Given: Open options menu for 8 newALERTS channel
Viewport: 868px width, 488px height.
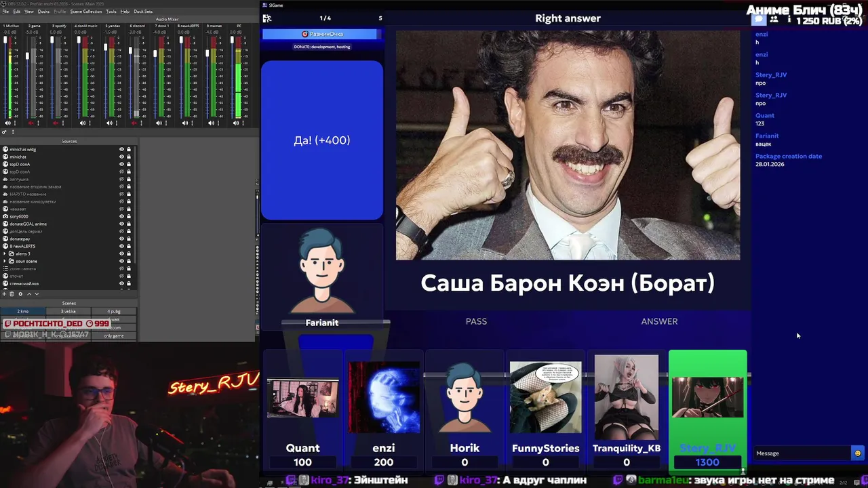Looking at the screenshot, I should (x=193, y=123).
